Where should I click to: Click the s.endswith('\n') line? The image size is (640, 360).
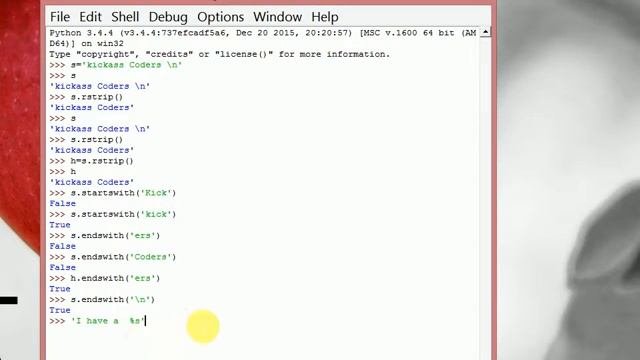coord(102,299)
